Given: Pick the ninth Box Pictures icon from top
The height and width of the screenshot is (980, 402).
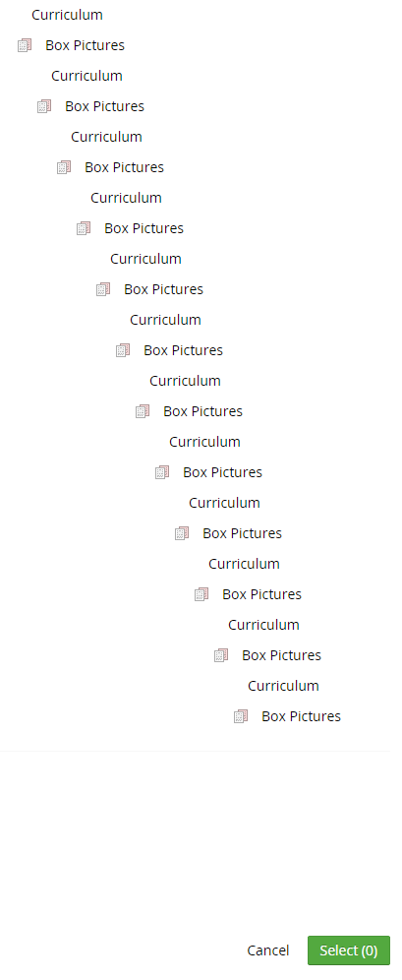Looking at the screenshot, I should (182, 533).
